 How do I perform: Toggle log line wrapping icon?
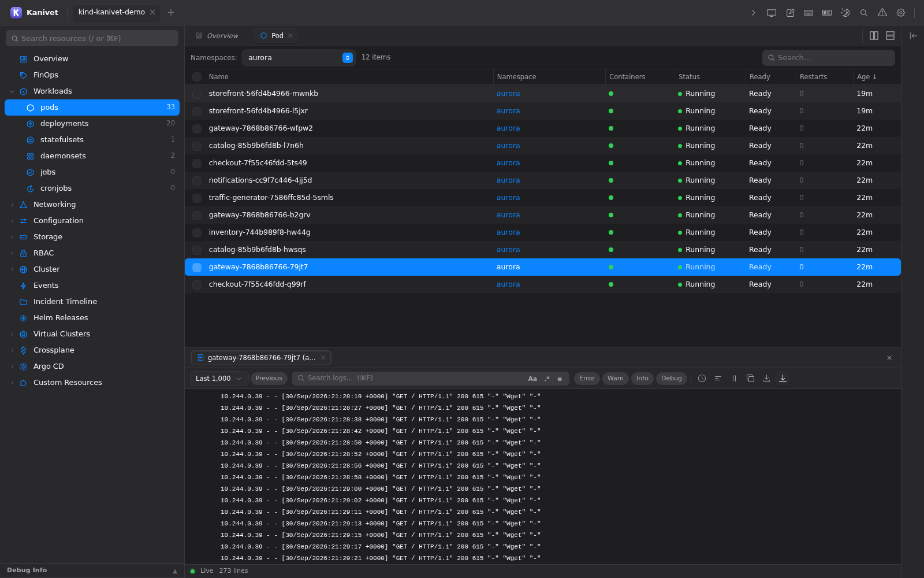(718, 379)
